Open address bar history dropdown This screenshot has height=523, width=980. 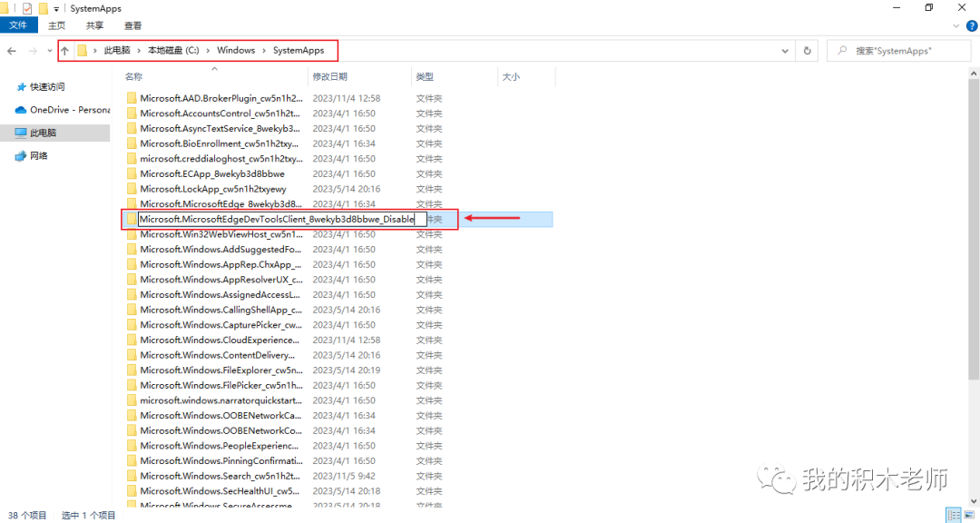click(785, 51)
